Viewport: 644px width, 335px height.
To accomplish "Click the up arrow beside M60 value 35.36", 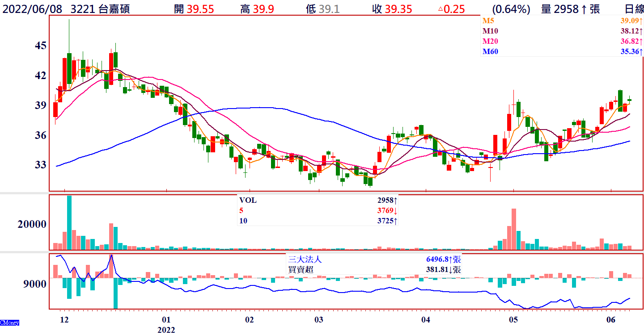I will pos(641,52).
